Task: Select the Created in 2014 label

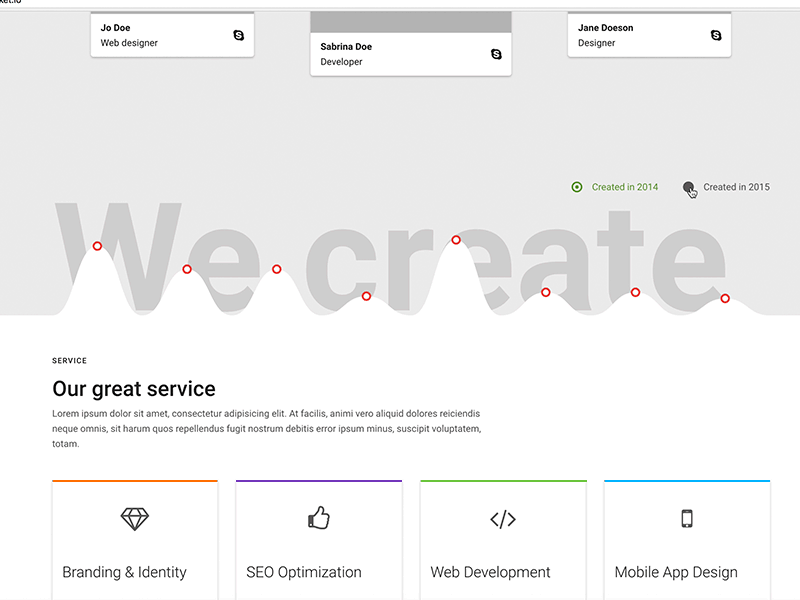Action: point(624,187)
